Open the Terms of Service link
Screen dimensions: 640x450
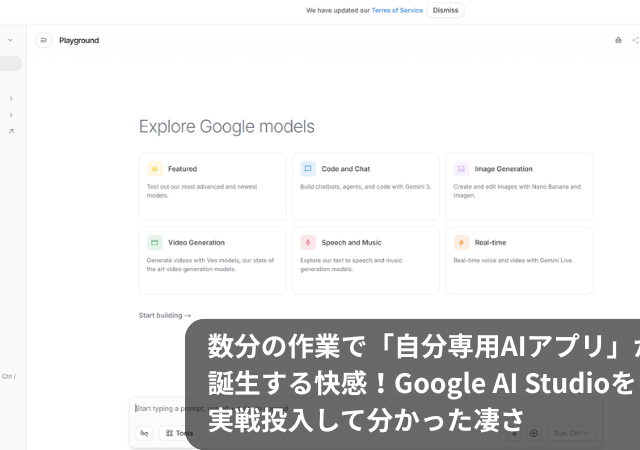398,10
